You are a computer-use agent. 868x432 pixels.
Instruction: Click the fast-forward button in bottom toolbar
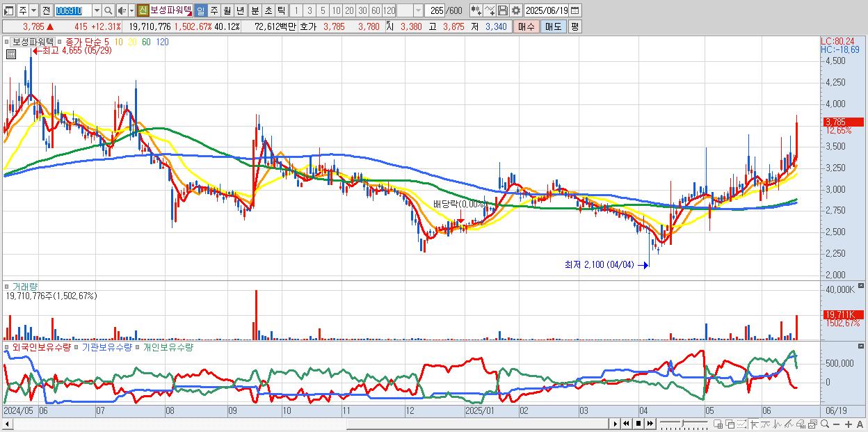(x=650, y=424)
